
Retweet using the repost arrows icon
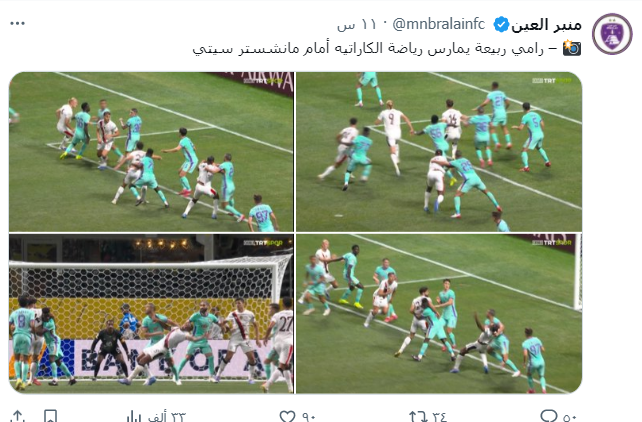tap(418, 417)
